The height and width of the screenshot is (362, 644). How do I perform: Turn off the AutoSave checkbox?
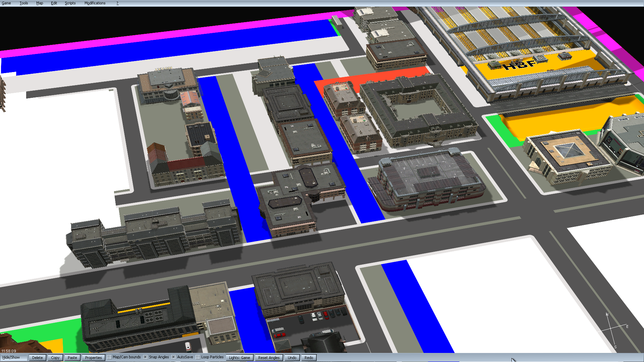point(174,357)
